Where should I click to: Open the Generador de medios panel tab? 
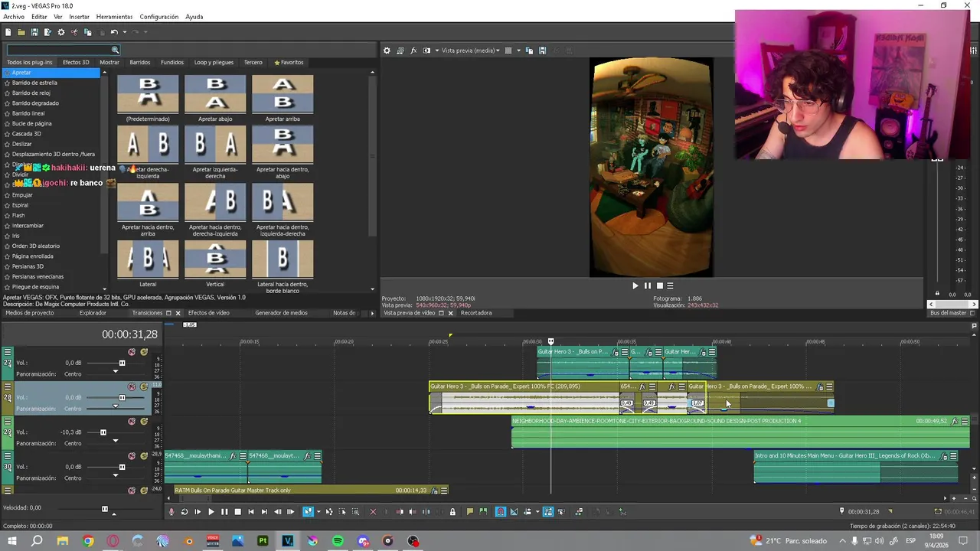(x=281, y=313)
